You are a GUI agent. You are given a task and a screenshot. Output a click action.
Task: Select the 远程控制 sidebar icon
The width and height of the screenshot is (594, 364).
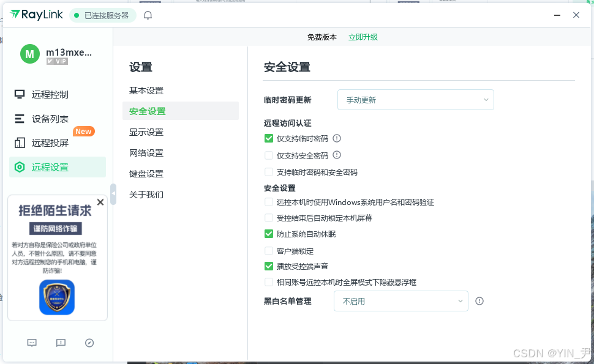pyautogui.click(x=43, y=94)
